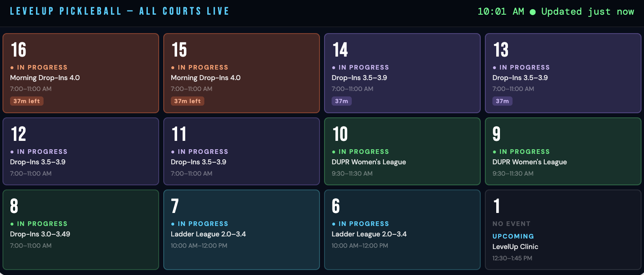The height and width of the screenshot is (275, 644).
Task: Select the Court 6 Ladder League card
Action: point(402,229)
